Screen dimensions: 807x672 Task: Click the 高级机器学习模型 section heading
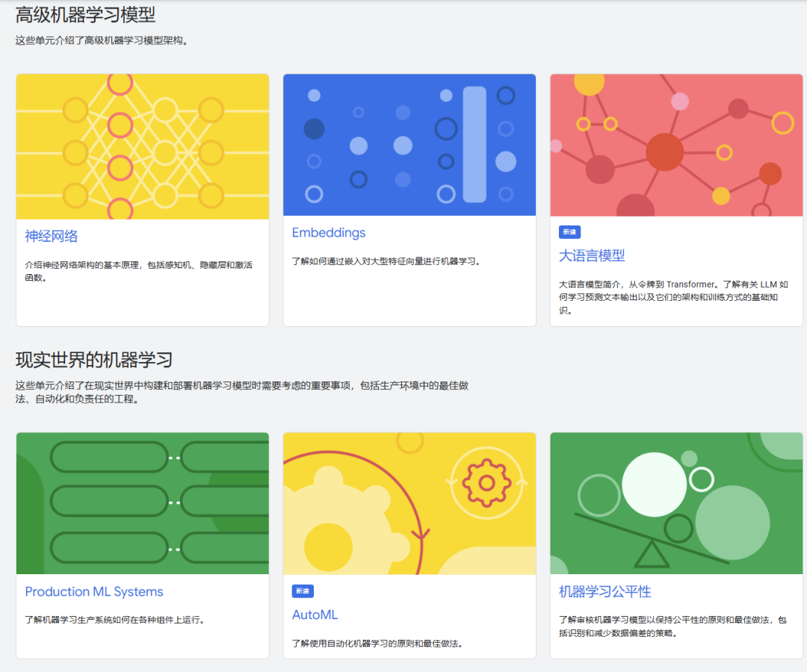tap(85, 14)
